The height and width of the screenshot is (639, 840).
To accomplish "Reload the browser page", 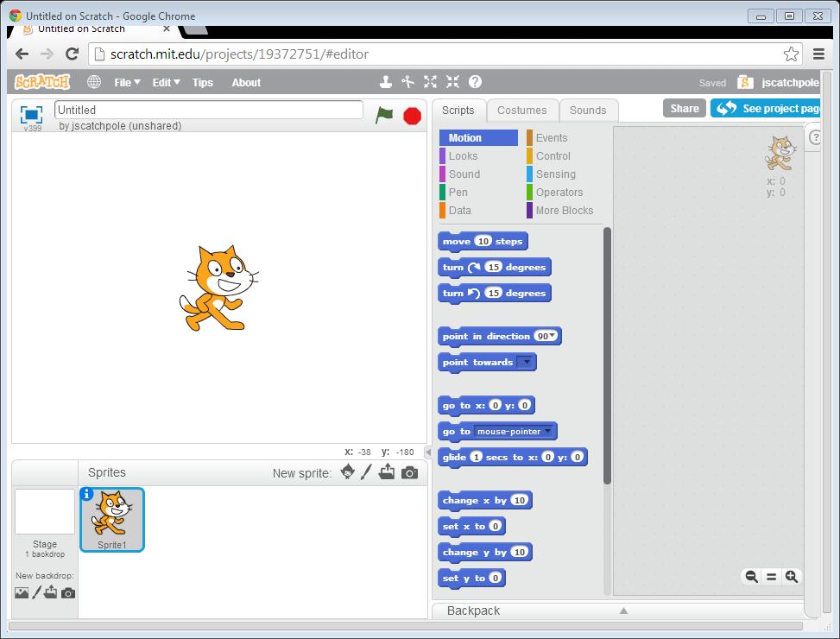I will coord(72,54).
